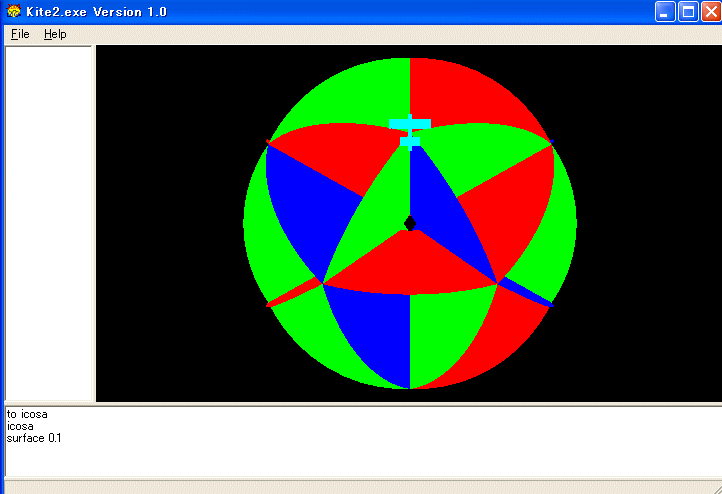The image size is (722, 494).
Task: Open the File menu
Action: coord(20,35)
